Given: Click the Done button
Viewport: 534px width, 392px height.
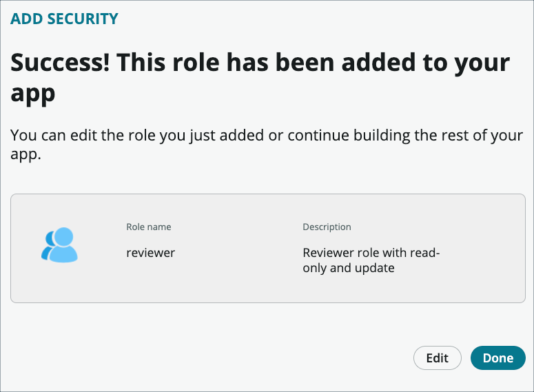Looking at the screenshot, I should 498,358.
